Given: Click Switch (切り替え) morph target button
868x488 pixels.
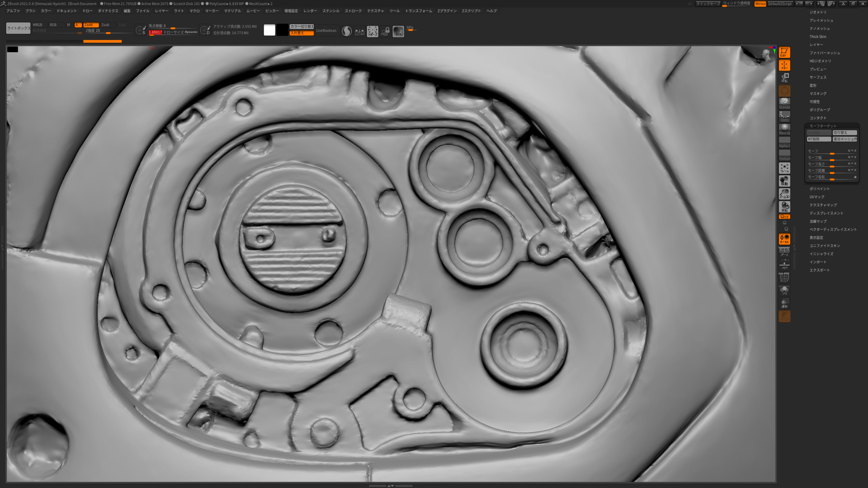Looking at the screenshot, I should click(x=845, y=133).
